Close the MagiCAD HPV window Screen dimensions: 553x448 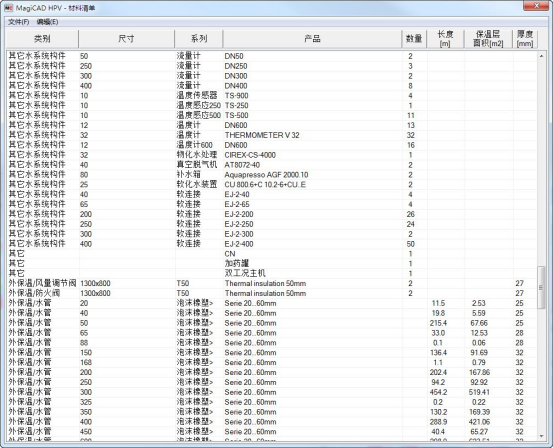[x=536, y=6]
